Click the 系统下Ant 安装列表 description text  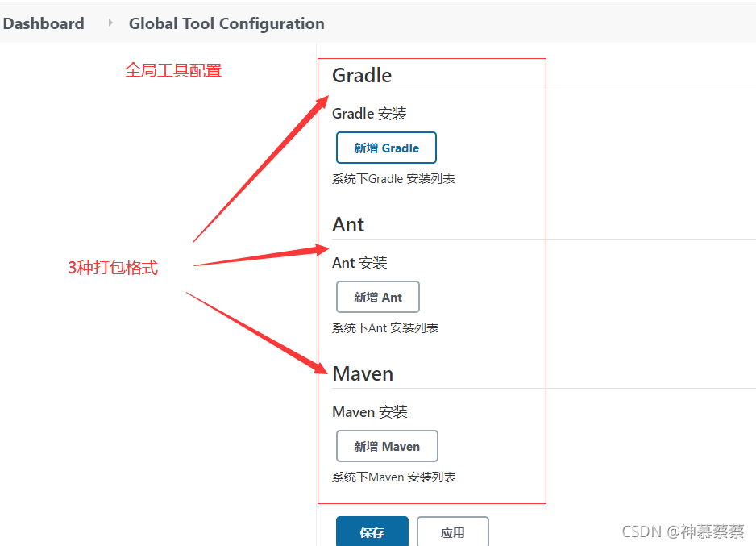[x=385, y=328]
